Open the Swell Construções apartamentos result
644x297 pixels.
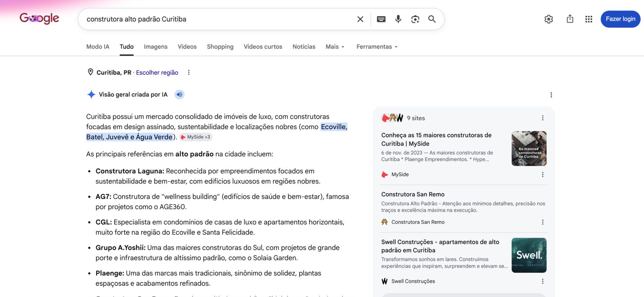(x=440, y=246)
